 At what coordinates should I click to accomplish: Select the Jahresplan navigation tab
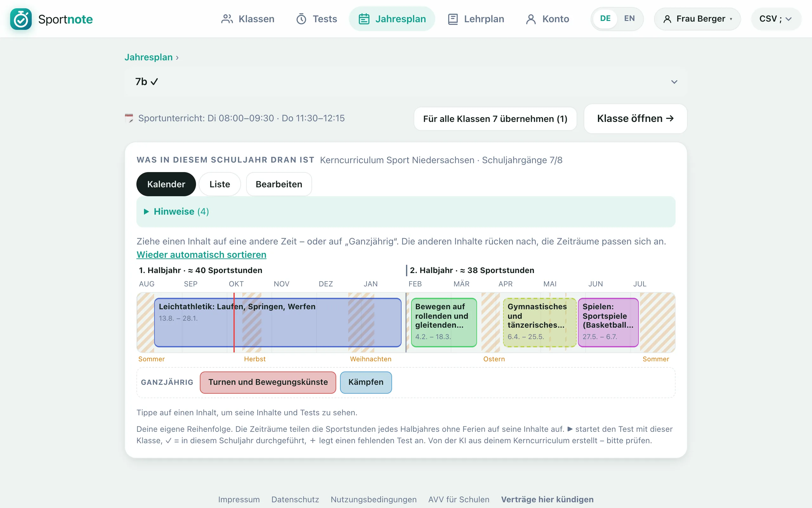392,19
